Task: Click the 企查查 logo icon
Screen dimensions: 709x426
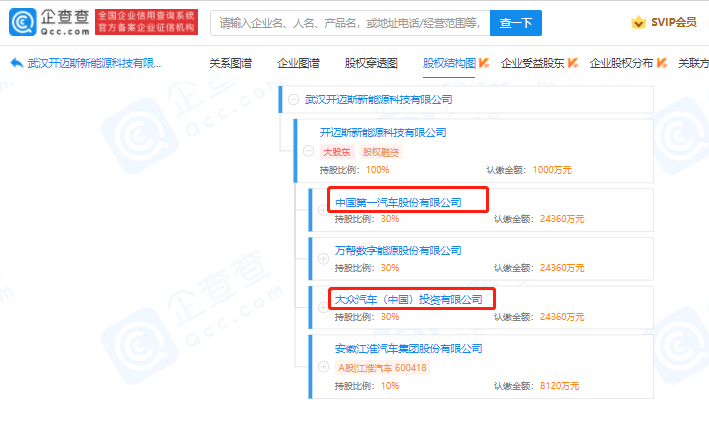Action: 23,22
